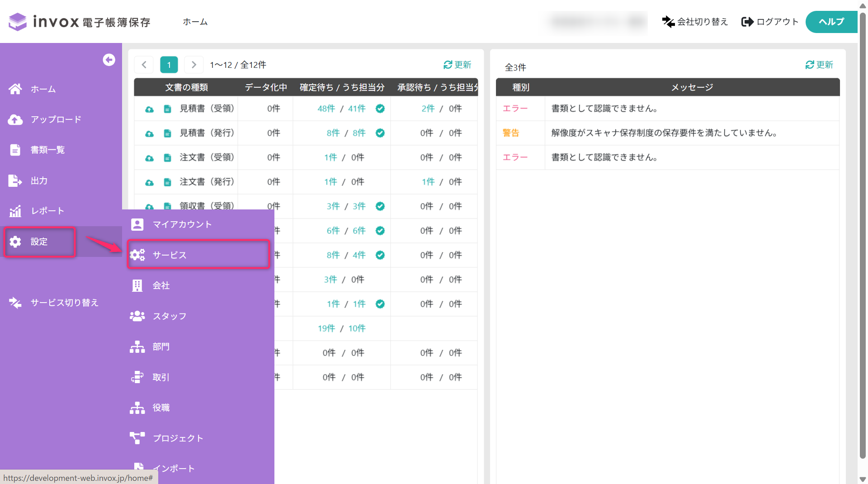868x484 pixels.
Task: Click the 部門 org-chart icon
Action: point(137,346)
